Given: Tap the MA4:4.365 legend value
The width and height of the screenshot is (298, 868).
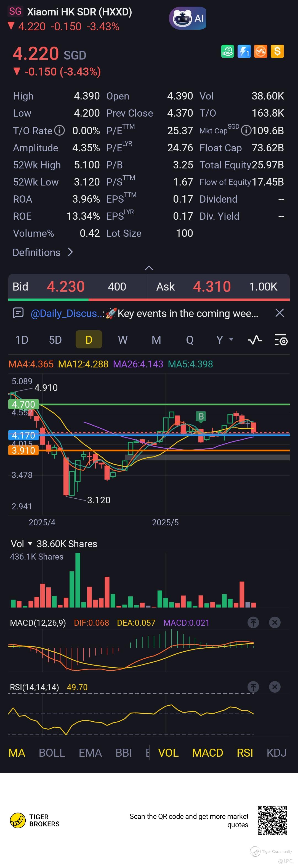Looking at the screenshot, I should tap(31, 364).
